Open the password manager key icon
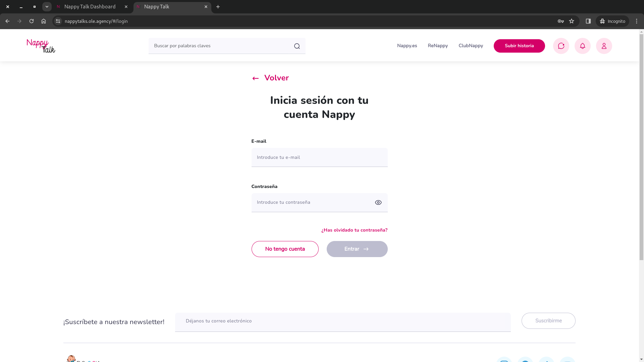 pyautogui.click(x=561, y=21)
